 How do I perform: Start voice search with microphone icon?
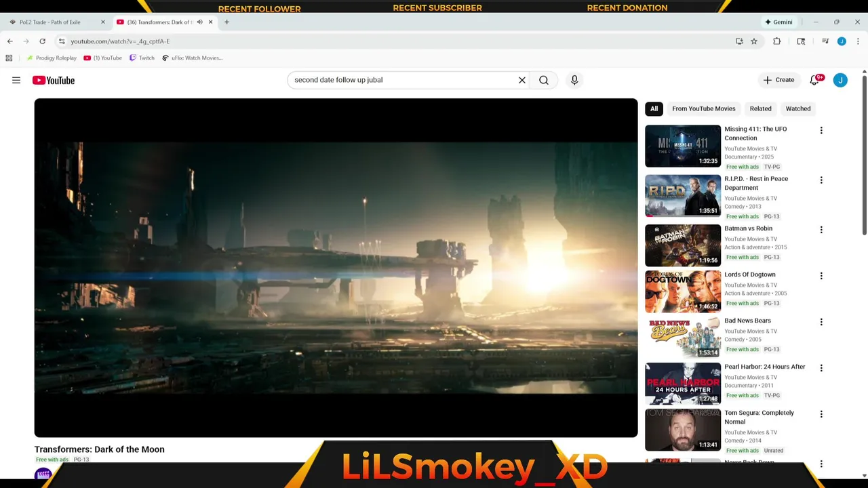[x=574, y=80]
